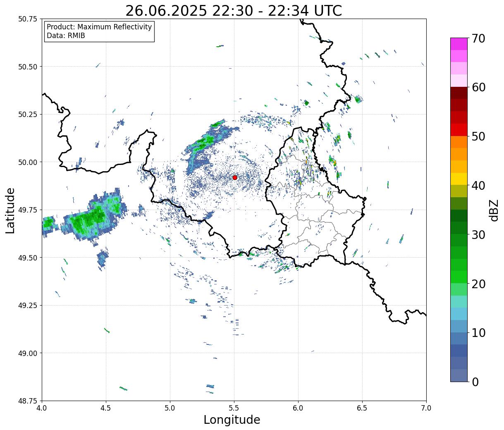Click the longitude tick label 5.5
This screenshot has width=504, height=430.
pos(234,408)
